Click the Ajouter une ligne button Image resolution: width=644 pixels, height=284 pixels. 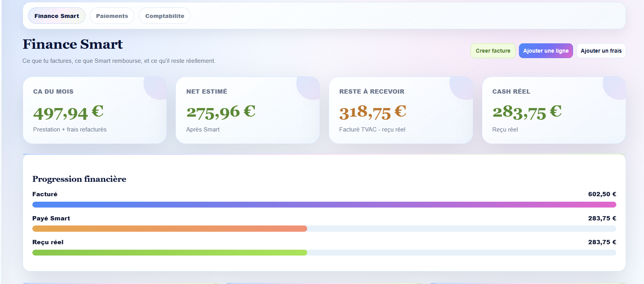tap(546, 51)
